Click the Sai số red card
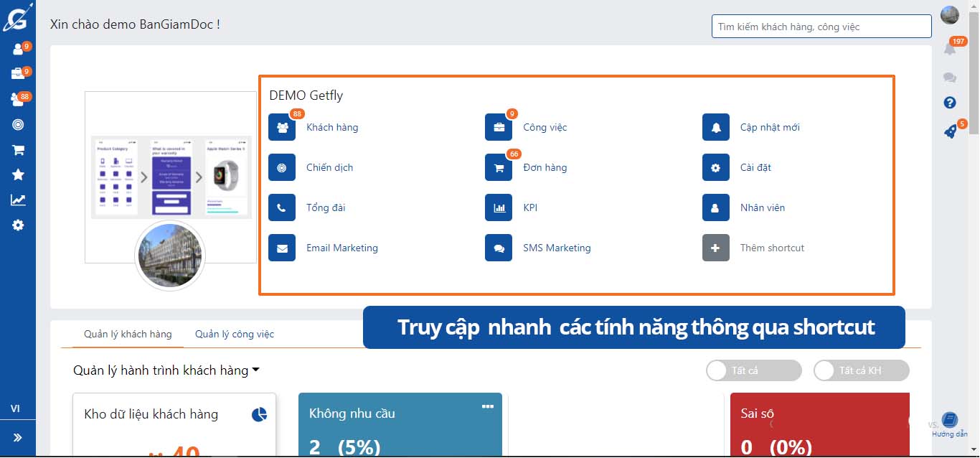 tap(819, 424)
